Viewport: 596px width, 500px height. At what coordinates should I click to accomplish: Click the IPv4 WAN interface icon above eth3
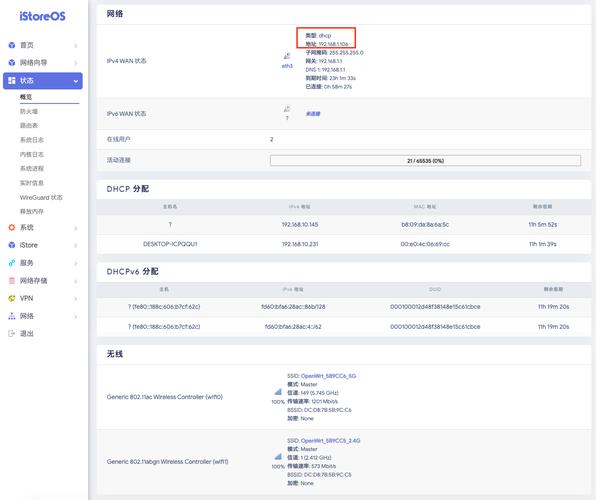click(x=287, y=56)
